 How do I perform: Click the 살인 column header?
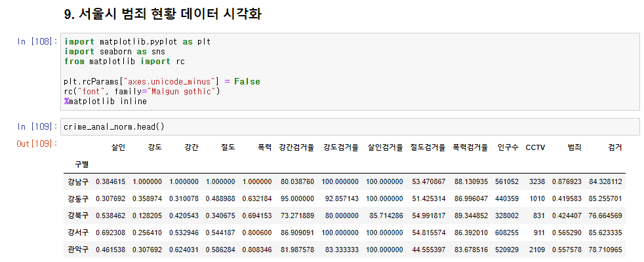click(118, 147)
